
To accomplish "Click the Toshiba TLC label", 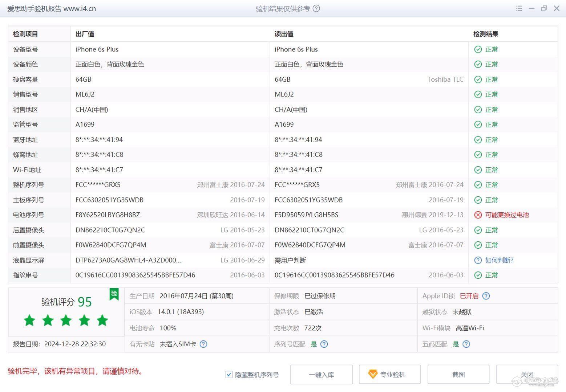I will [x=445, y=79].
